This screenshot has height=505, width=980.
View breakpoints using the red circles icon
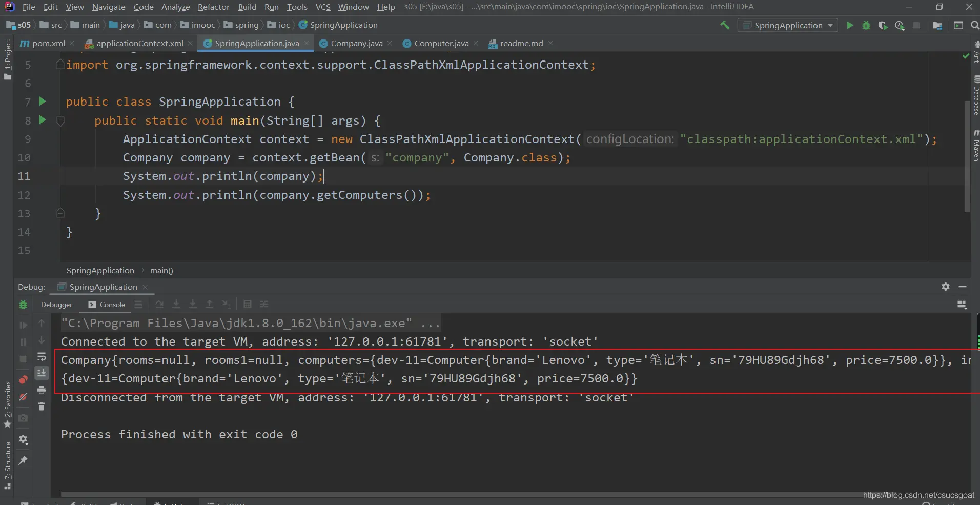click(23, 380)
